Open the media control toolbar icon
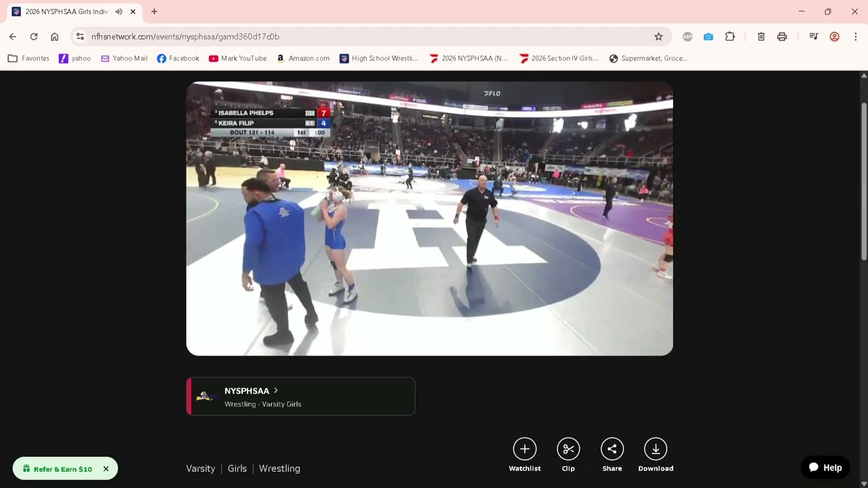The width and height of the screenshot is (868, 488). pos(814,37)
